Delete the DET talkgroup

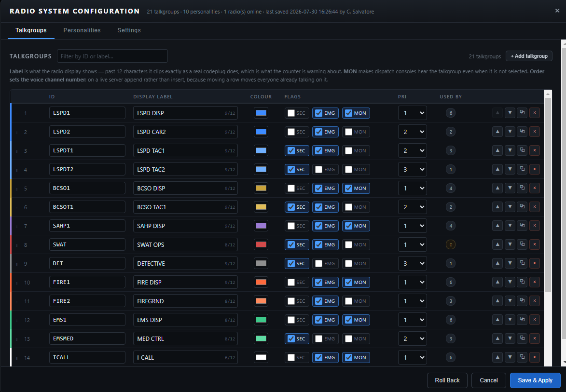[535, 263]
